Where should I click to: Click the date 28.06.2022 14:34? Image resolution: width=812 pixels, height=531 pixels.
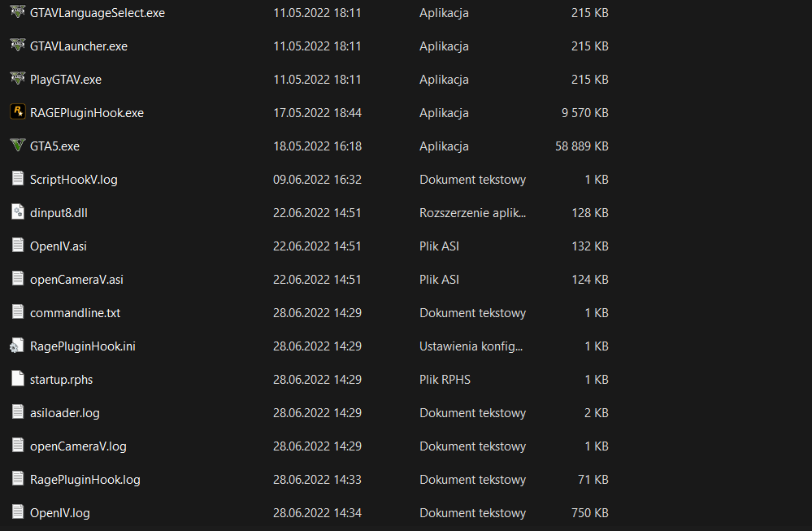[x=318, y=513]
